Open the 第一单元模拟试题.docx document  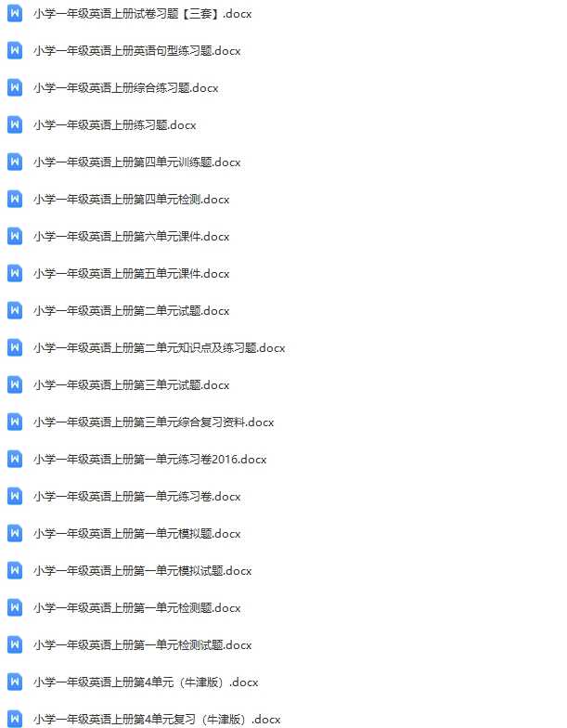click(x=143, y=570)
